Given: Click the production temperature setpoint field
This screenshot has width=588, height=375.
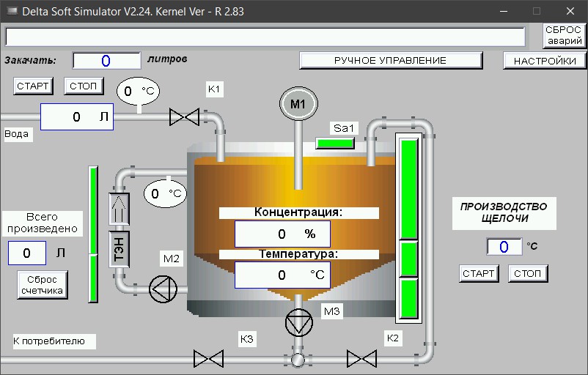Looking at the screenshot, I should (504, 247).
